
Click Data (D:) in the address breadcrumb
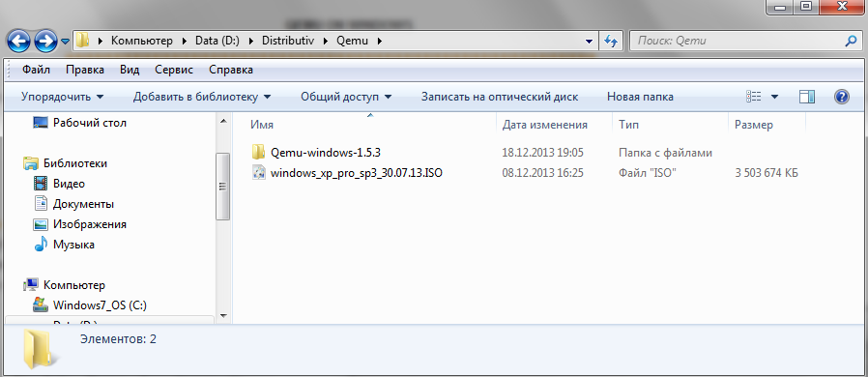(x=217, y=41)
